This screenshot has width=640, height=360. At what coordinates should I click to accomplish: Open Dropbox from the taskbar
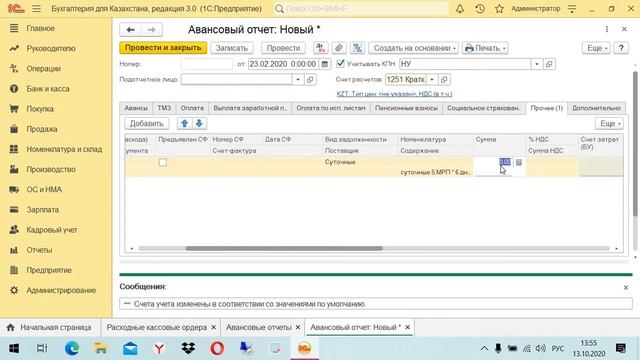click(188, 348)
